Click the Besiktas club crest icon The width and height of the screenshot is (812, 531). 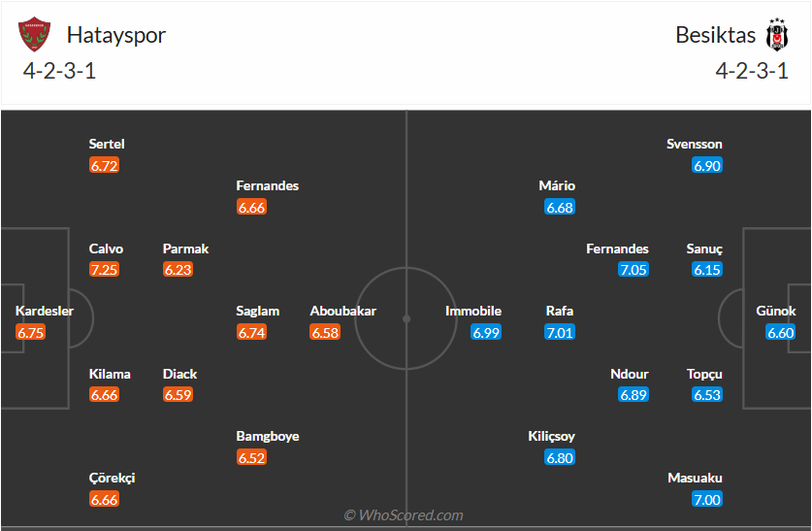click(777, 35)
